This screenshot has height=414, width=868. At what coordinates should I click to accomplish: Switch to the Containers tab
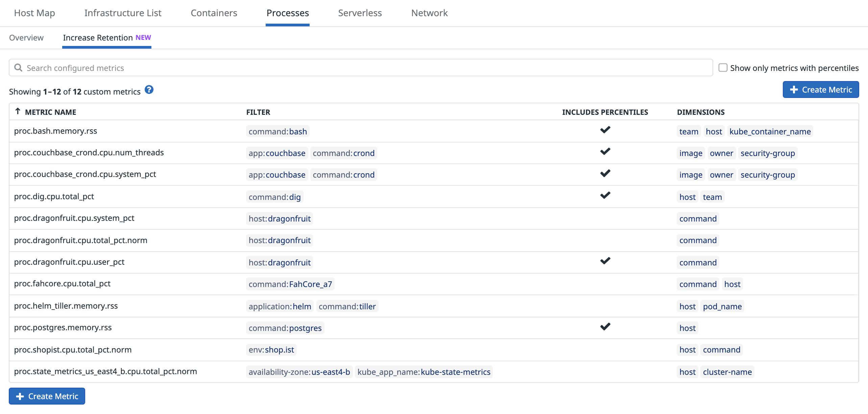214,13
